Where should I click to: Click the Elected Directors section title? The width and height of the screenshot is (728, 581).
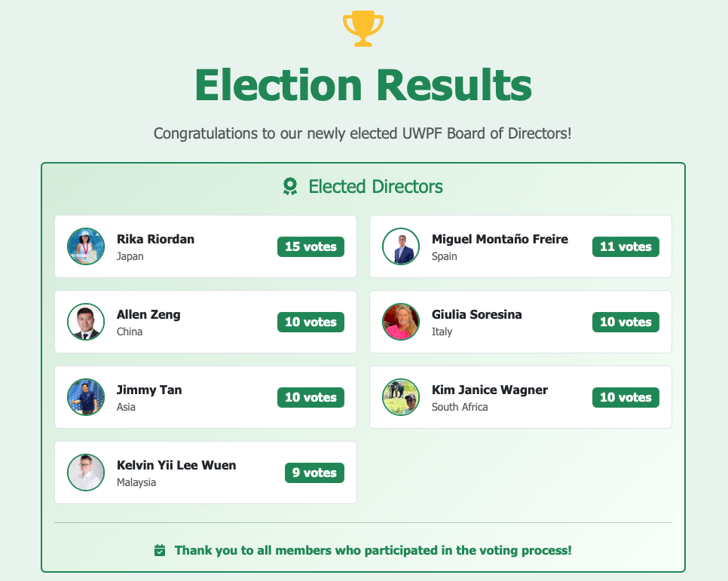pos(375,186)
